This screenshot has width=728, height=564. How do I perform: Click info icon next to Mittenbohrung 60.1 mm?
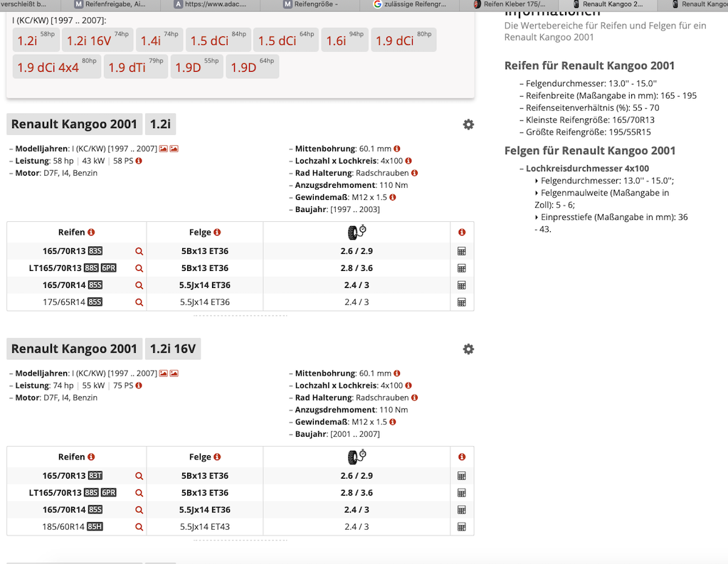pos(397,149)
